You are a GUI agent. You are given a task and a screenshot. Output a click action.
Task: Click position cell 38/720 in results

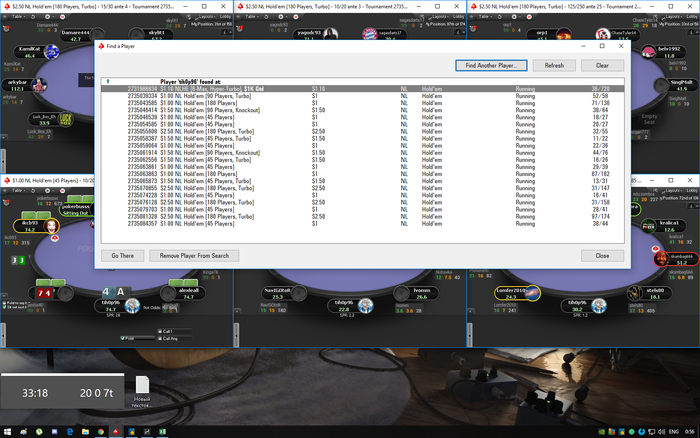click(x=600, y=89)
